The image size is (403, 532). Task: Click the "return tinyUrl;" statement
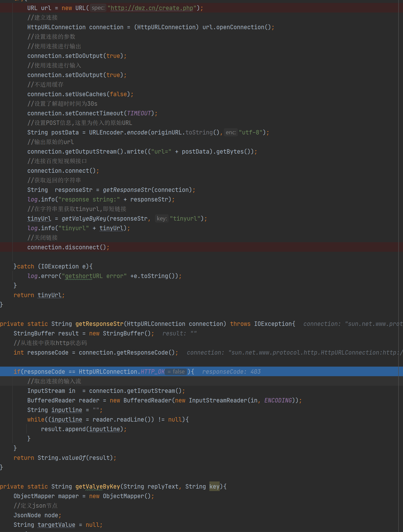click(39, 295)
